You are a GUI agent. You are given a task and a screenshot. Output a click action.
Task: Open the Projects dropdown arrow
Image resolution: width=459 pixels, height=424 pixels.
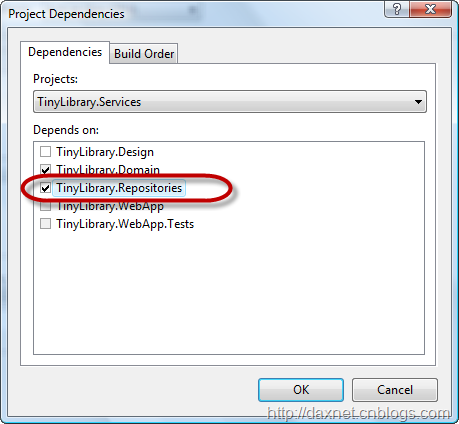click(418, 102)
